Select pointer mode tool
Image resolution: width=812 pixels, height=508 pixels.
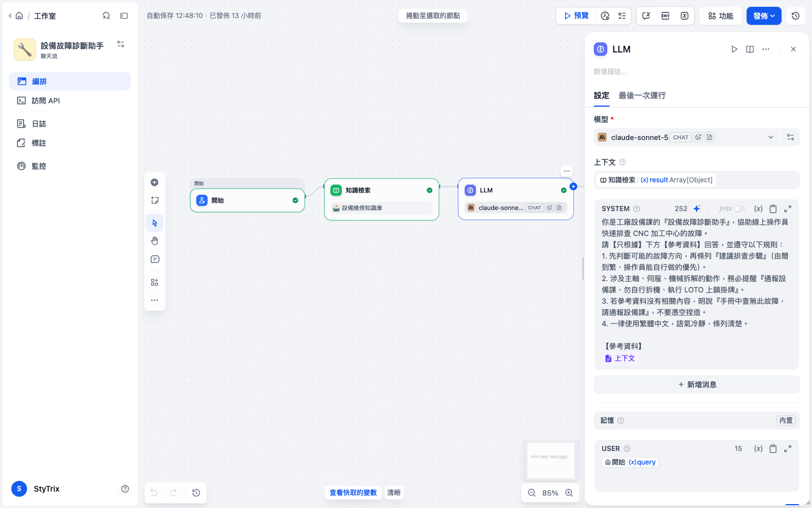point(155,223)
